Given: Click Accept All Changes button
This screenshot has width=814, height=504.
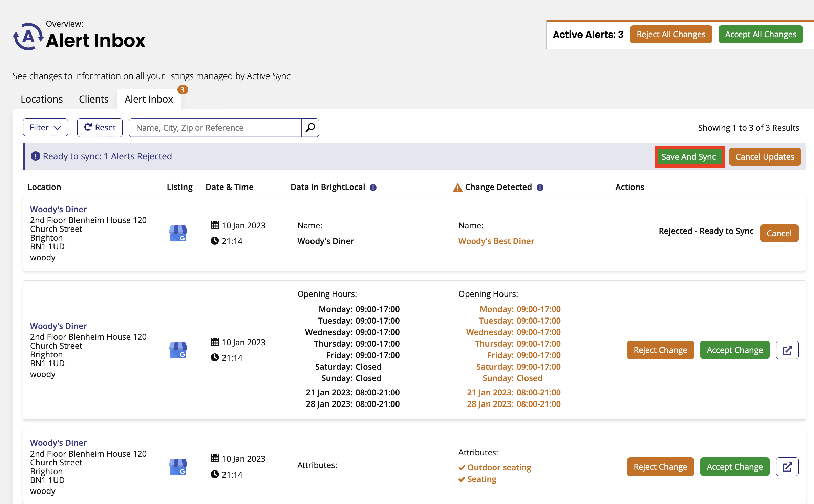Looking at the screenshot, I should [761, 34].
